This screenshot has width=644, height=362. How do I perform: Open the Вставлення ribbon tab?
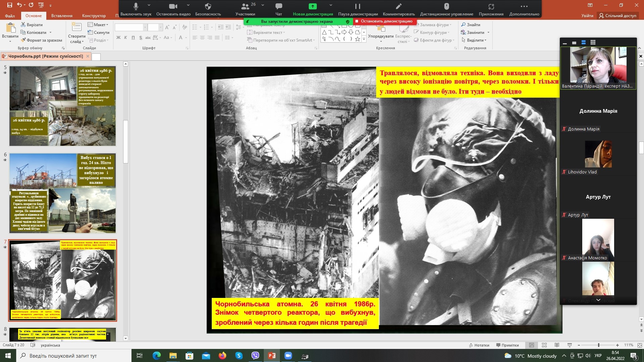(62, 16)
